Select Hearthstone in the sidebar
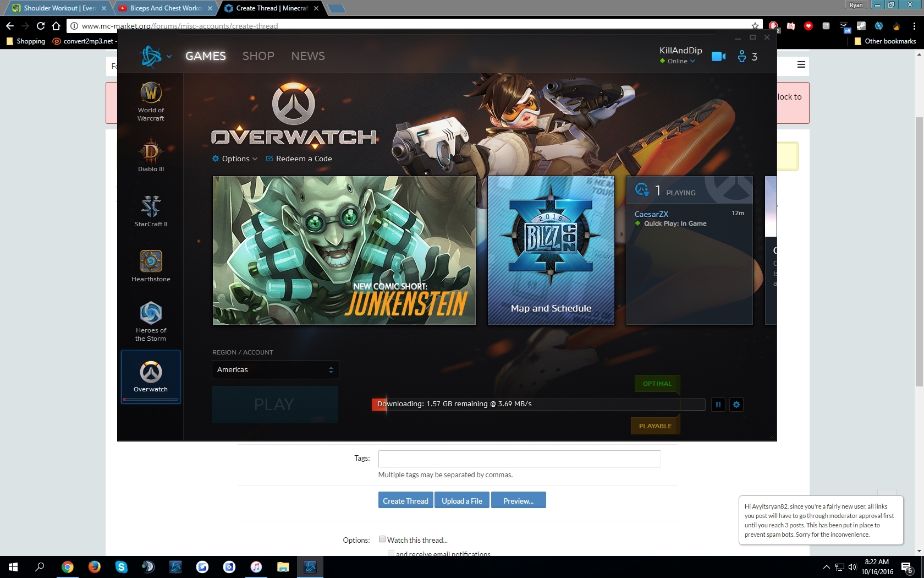The image size is (924, 578). (151, 266)
